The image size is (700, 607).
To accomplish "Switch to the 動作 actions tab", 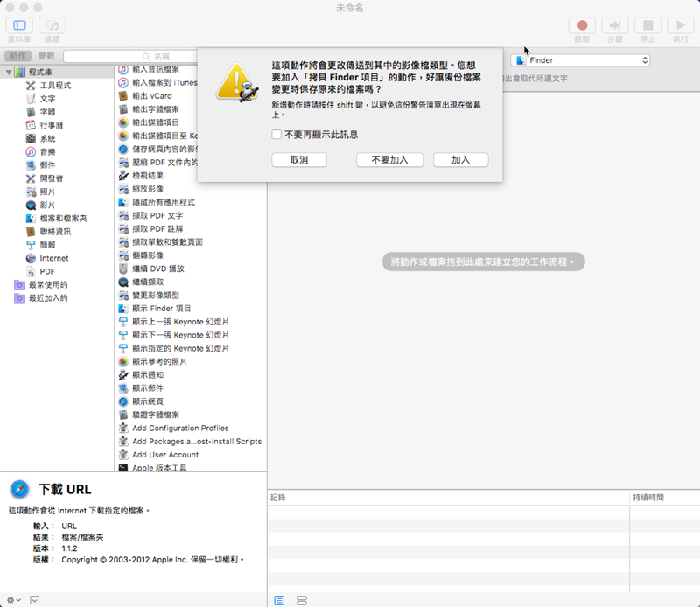I will coord(17,56).
